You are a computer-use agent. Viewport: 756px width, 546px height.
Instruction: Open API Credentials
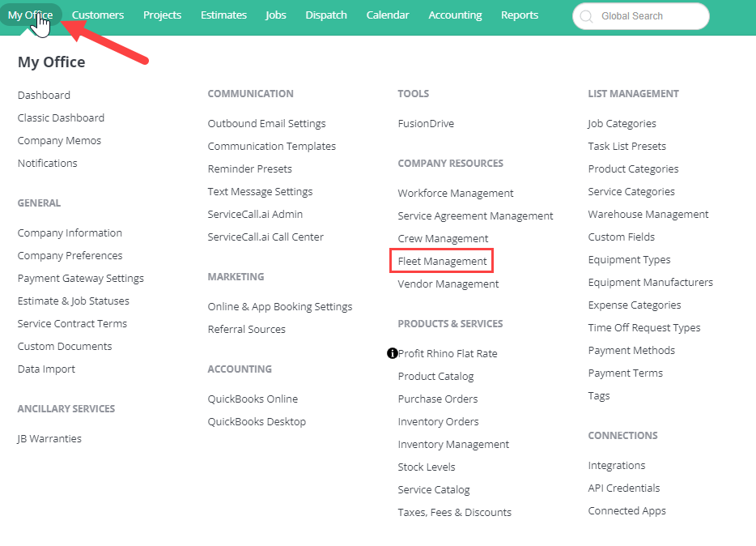click(x=623, y=488)
